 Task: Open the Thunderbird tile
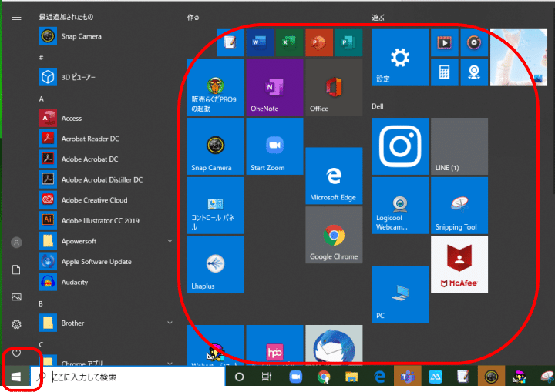(x=334, y=345)
